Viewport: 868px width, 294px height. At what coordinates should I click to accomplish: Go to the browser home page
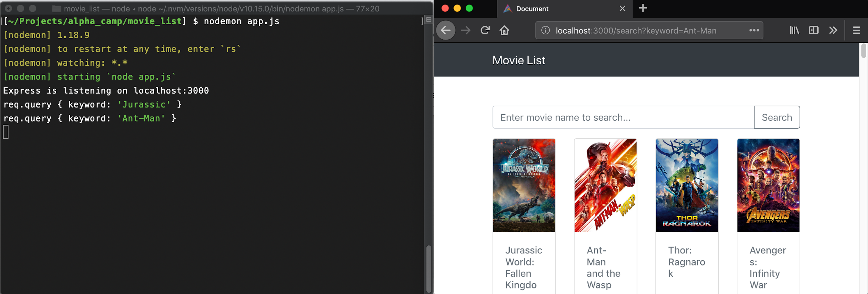504,31
